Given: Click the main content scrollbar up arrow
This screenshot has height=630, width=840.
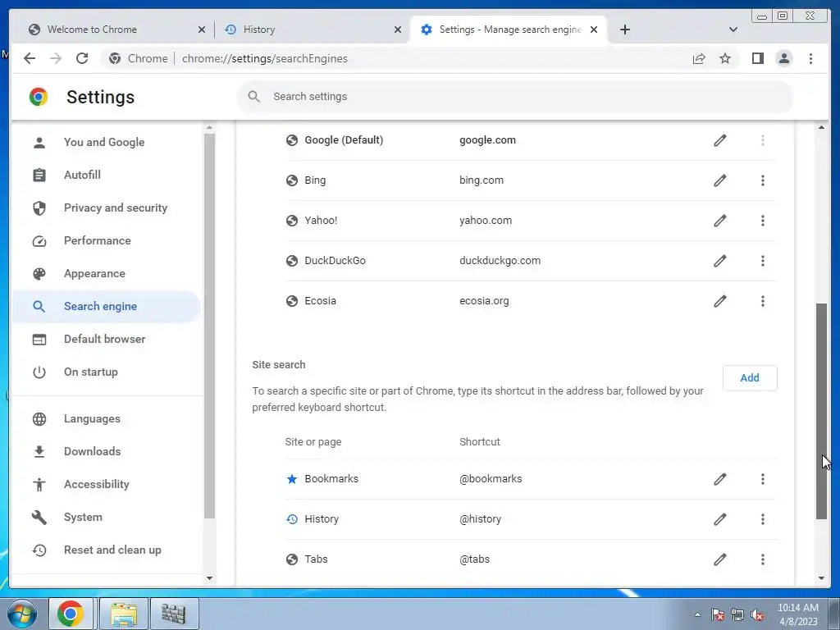Looking at the screenshot, I should 821,127.
